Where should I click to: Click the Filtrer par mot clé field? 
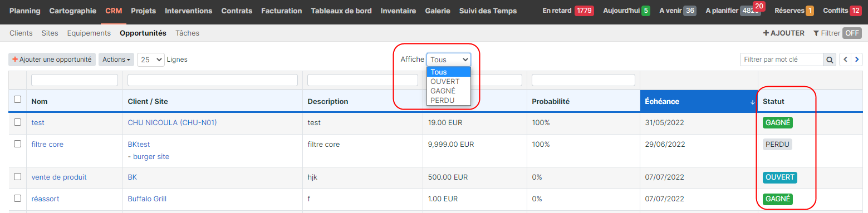point(782,60)
